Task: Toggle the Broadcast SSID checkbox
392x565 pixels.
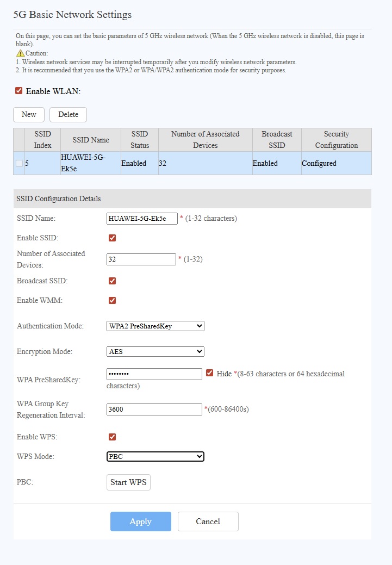Action: (113, 281)
